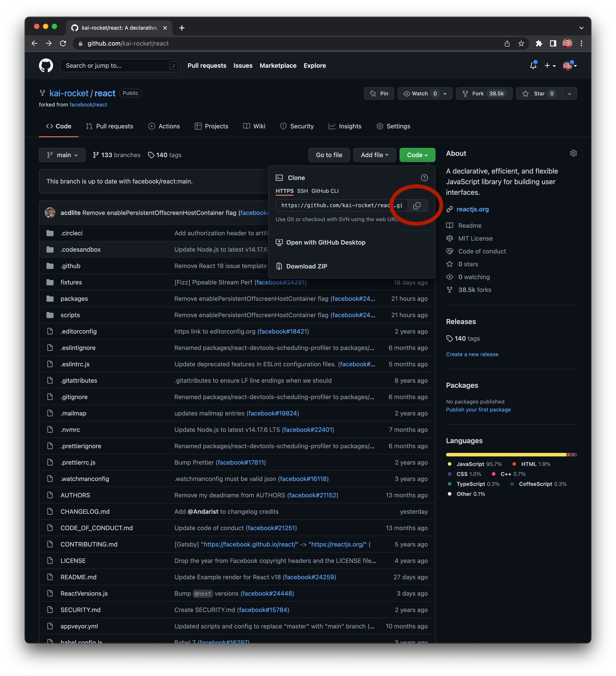Go back to previous page
Viewport: 616px width, 676px height.
34,44
